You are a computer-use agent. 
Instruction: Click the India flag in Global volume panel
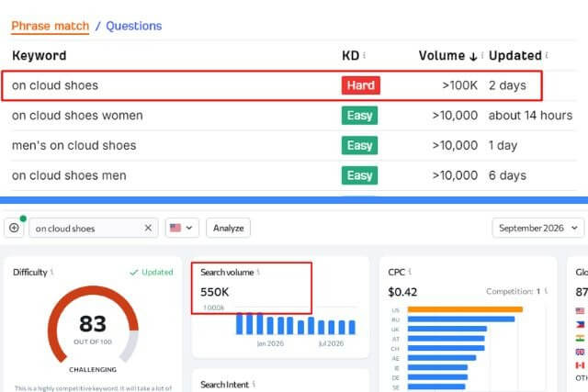pos(580,338)
